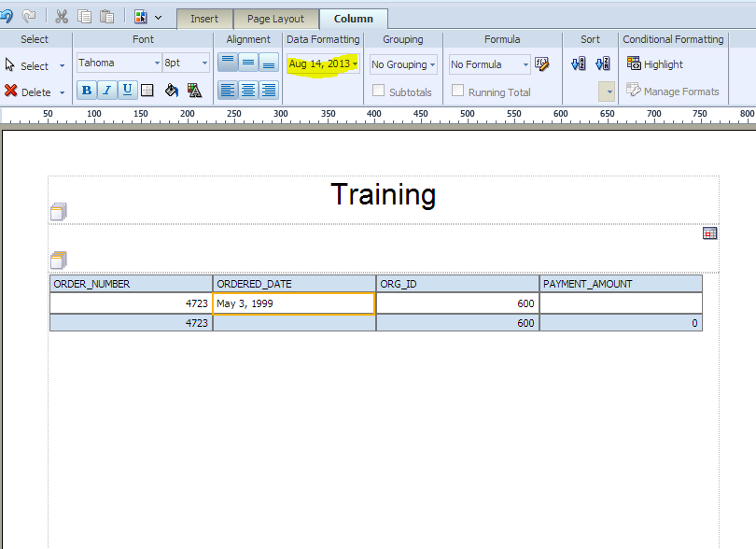Toggle Bold formatting
This screenshot has width=756, height=549.
point(87,91)
